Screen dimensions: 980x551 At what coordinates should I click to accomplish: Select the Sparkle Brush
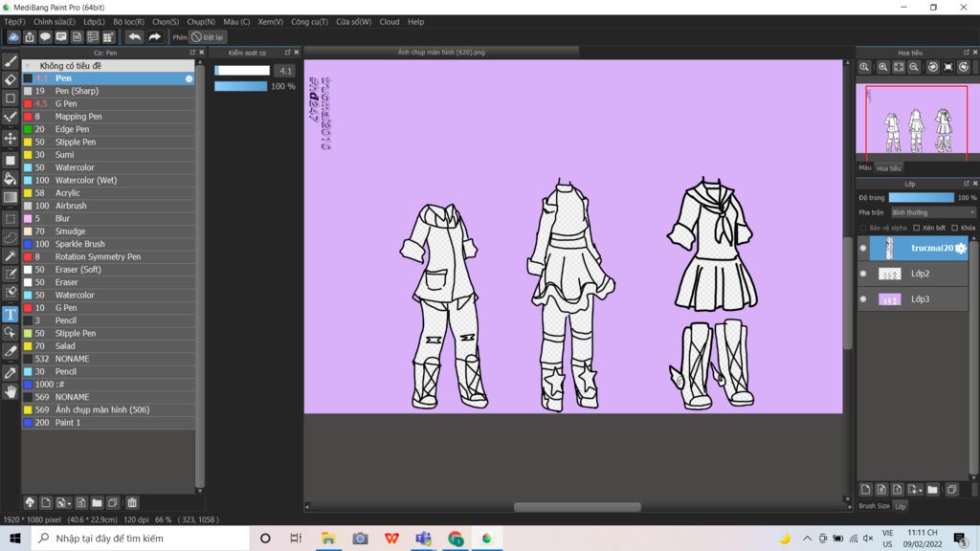pyautogui.click(x=108, y=244)
